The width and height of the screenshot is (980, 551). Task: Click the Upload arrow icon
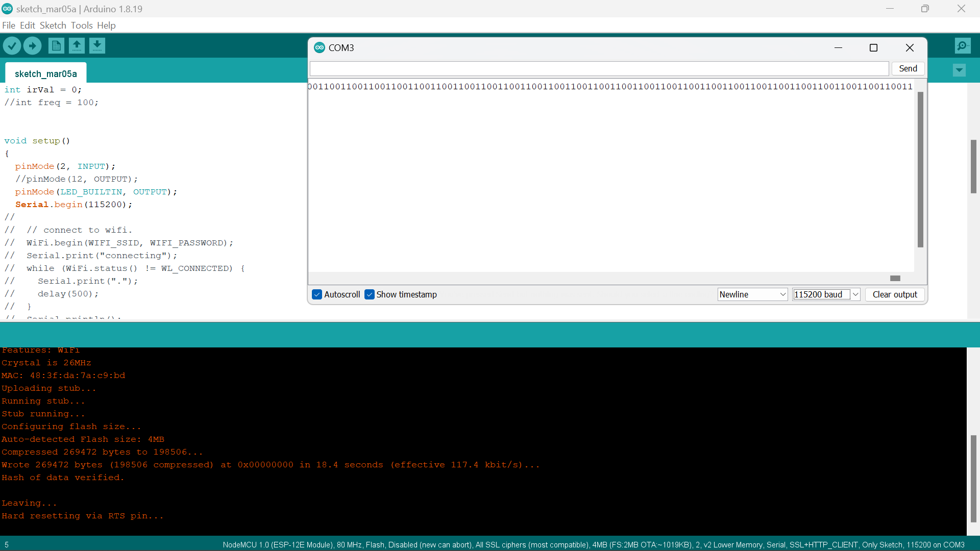click(x=32, y=46)
